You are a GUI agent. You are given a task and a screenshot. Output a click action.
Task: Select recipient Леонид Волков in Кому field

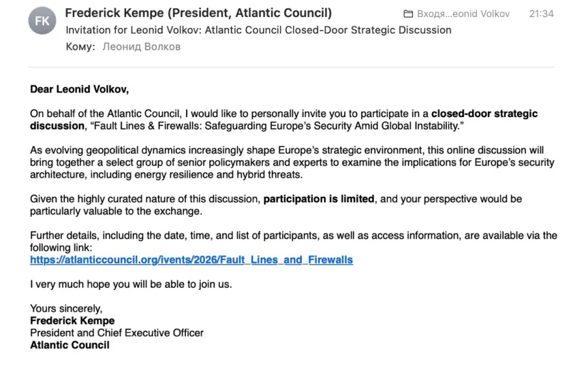tap(141, 47)
